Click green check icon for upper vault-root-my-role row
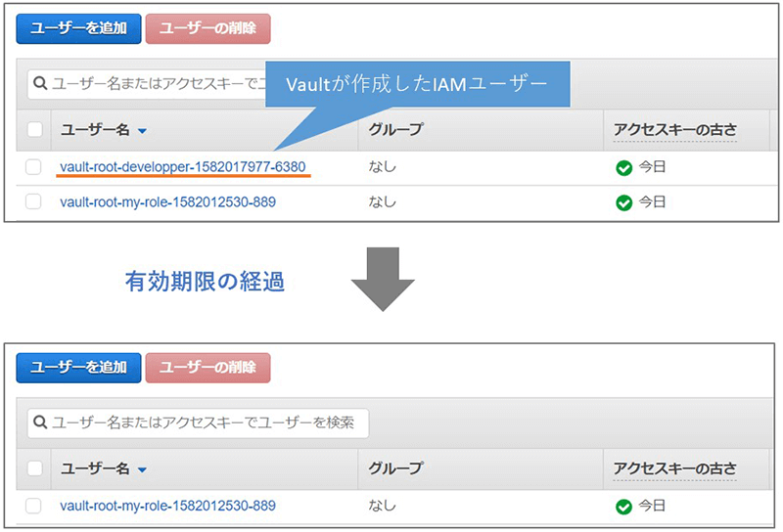Screen dimensions: 783x532 624,203
